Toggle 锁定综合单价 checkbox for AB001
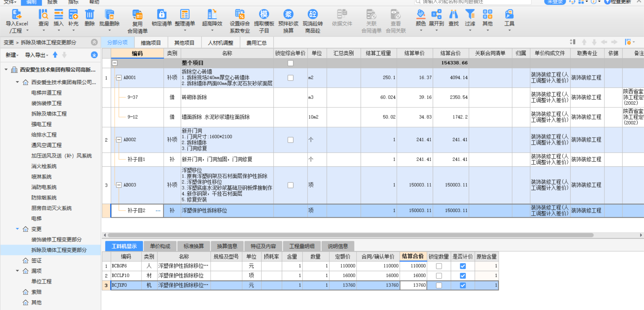Image resolution: width=644 pixels, height=310 pixels. [x=290, y=78]
